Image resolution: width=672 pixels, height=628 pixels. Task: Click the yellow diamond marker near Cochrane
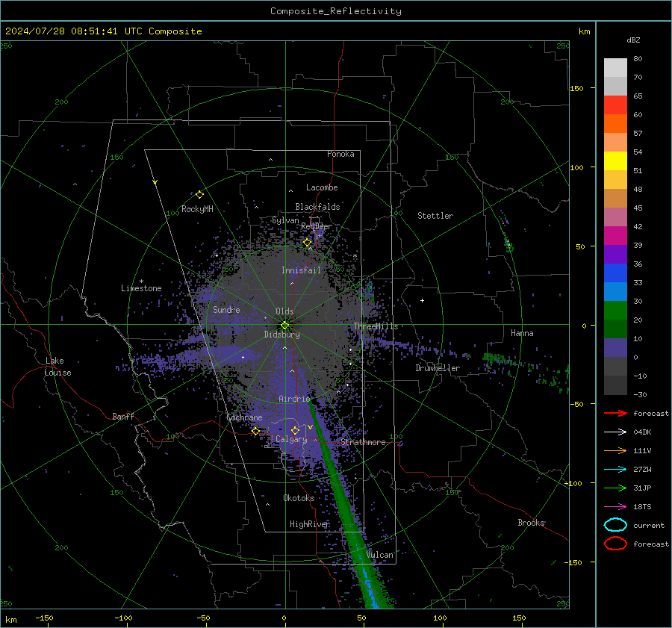point(255,431)
